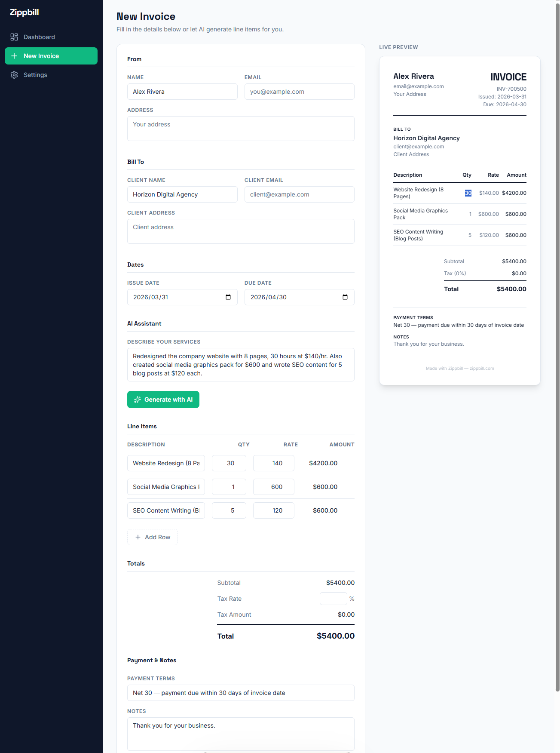Click Tax (0%) in the preview
Screen dimensions: 560x753
pyautogui.click(x=455, y=274)
